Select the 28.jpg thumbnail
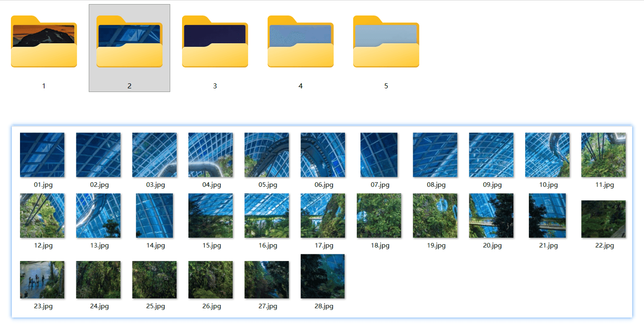The image size is (644, 328). click(x=323, y=276)
